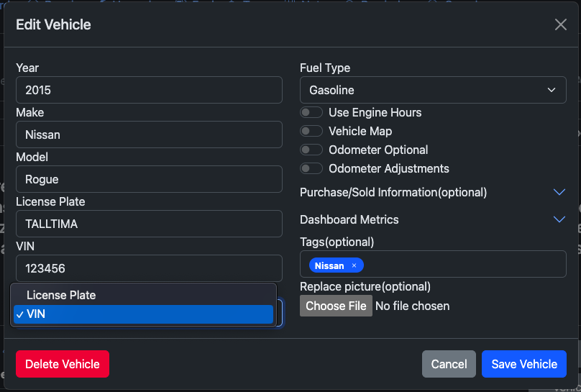Enable the Vehicle Map switch
The width and height of the screenshot is (581, 392).
311,132
